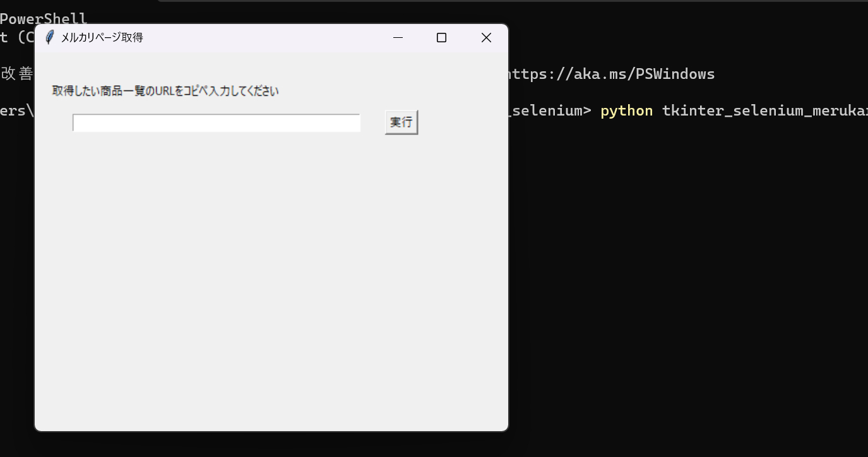Maximize the メルカリページ取得 window

(x=442, y=38)
